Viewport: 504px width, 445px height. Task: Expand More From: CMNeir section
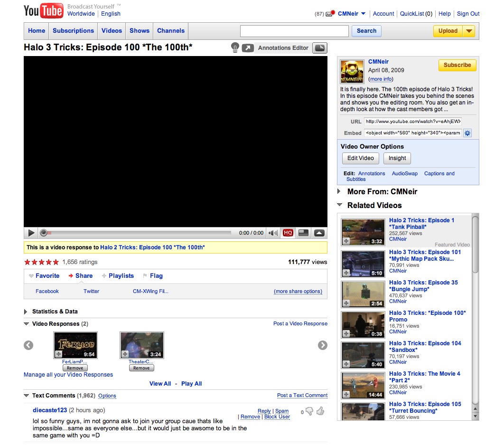[339, 191]
